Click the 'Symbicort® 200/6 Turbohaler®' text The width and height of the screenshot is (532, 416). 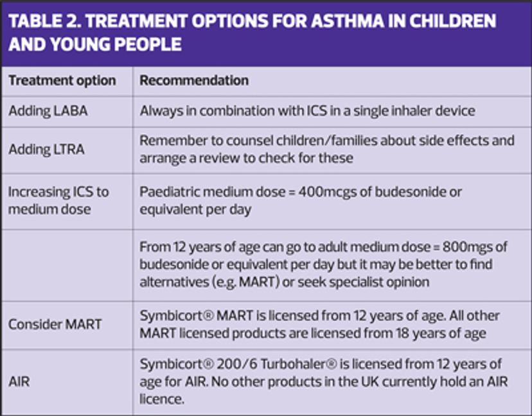pos(238,364)
